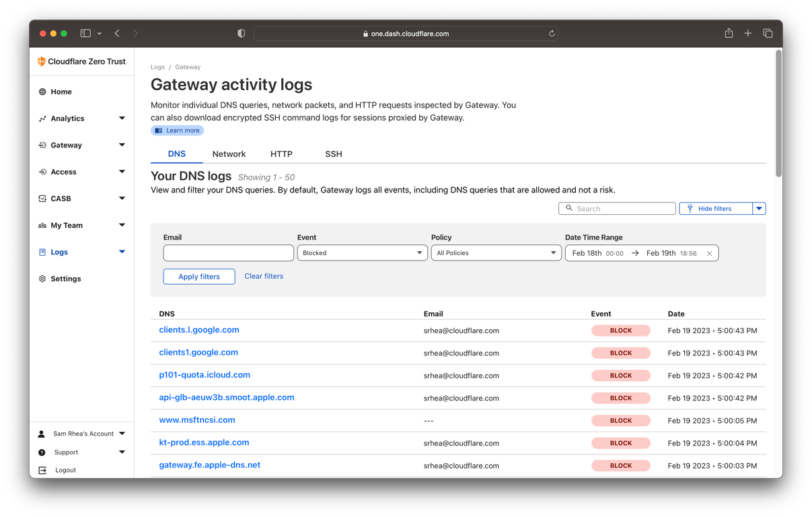812x517 pixels.
Task: Focus the Email filter input
Action: pos(228,253)
